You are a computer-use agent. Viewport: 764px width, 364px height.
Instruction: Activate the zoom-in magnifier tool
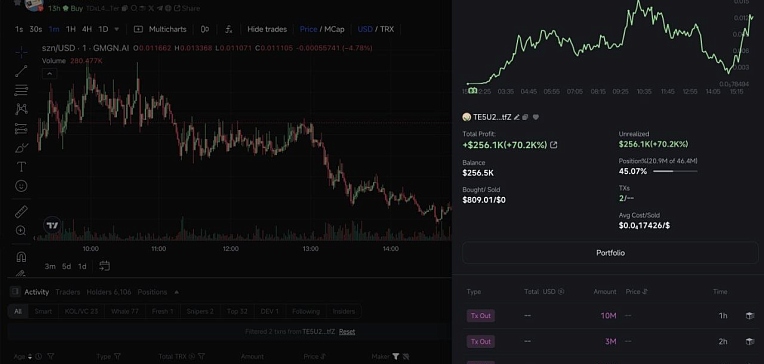tap(21, 230)
